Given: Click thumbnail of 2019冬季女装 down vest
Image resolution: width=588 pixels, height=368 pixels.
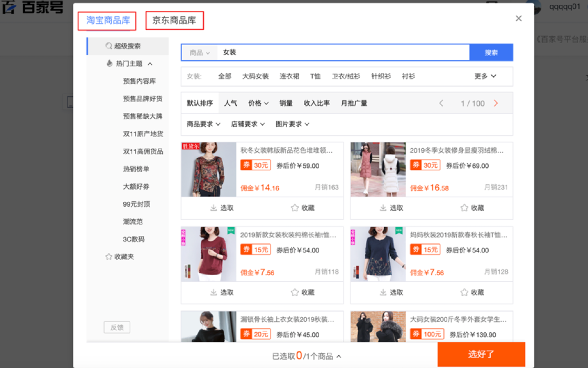Looking at the screenshot, I should [378, 169].
